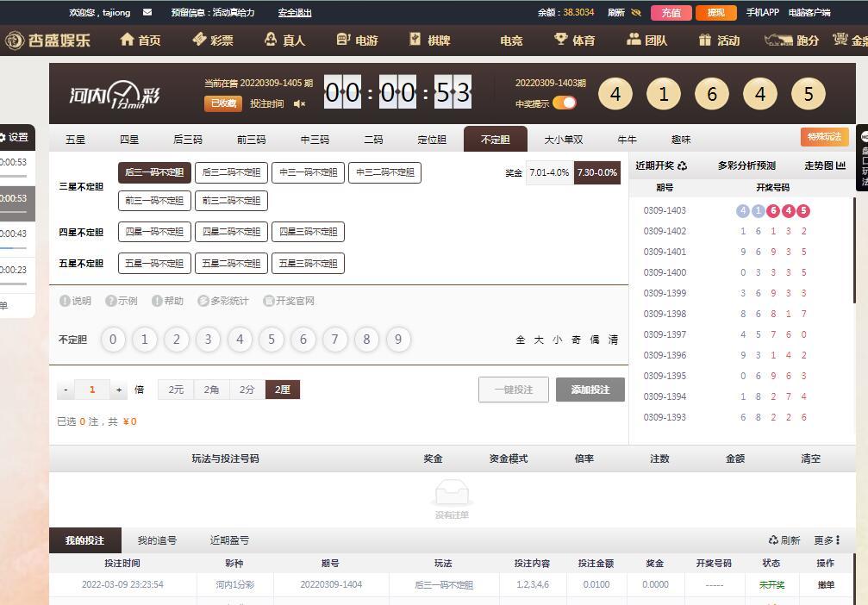Select number ball 6 in 不定胆

(303, 340)
